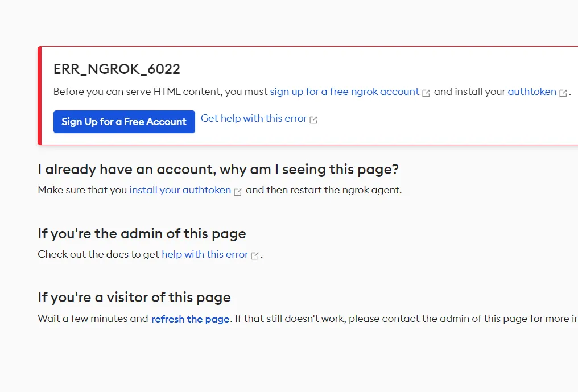
Task: Click the refresh the page link
Action: (190, 319)
